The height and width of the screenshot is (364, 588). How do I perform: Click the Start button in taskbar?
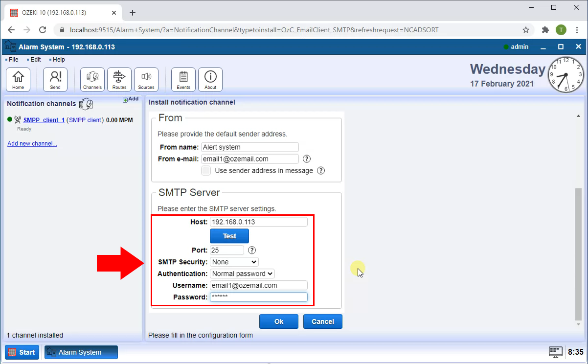pos(22,352)
